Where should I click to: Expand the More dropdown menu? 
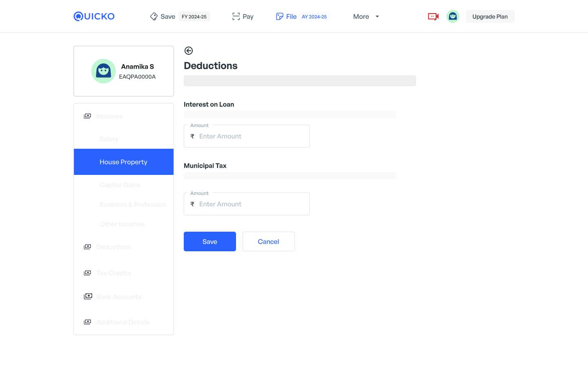point(366,16)
